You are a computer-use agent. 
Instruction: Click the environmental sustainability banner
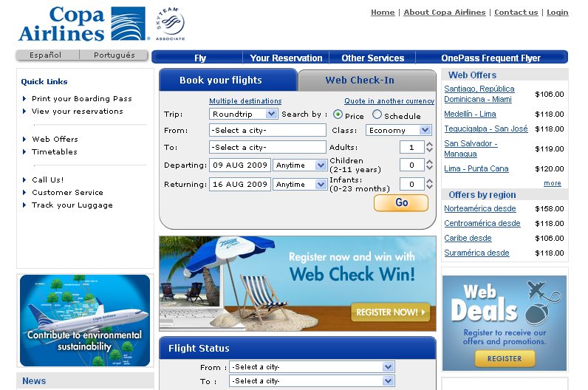pos(85,321)
